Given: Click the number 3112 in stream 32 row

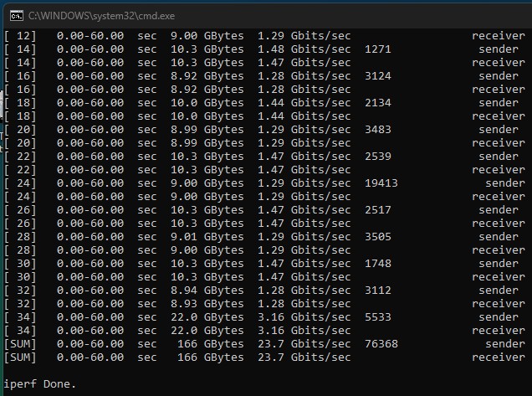Looking at the screenshot, I should click(378, 291).
